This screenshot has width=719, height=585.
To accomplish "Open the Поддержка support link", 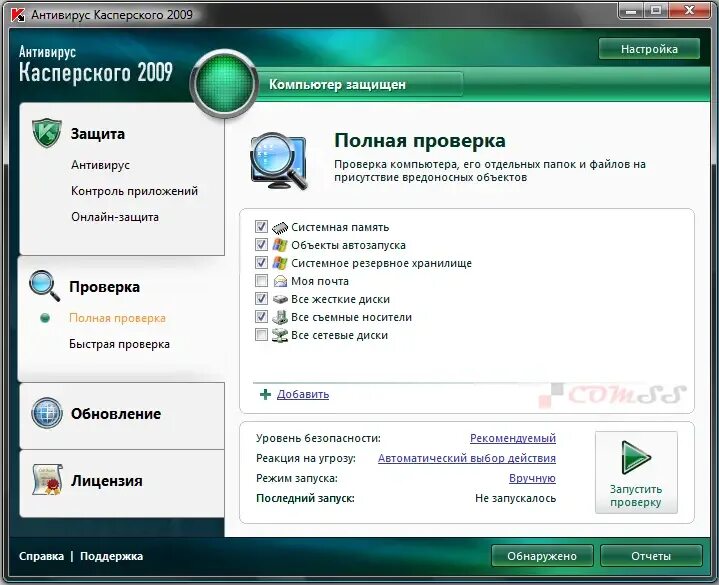I will click(x=111, y=556).
